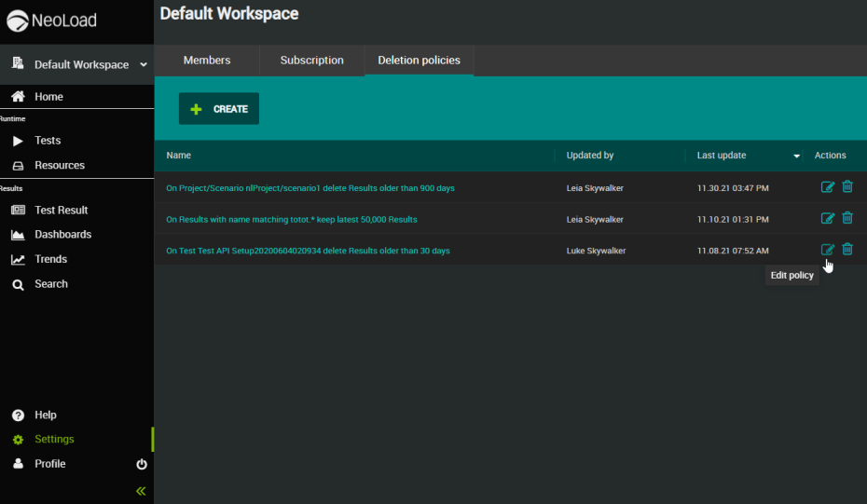867x504 pixels.
Task: Click the Create policy button
Action: (x=219, y=109)
